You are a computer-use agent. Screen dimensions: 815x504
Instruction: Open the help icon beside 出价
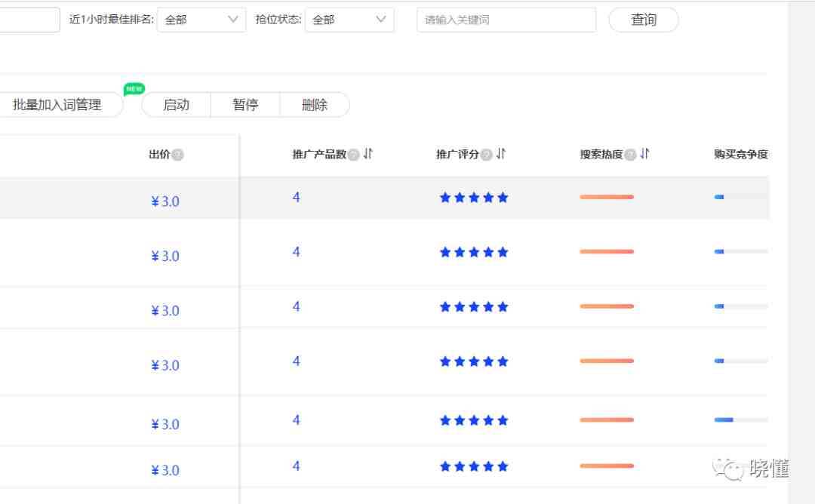tap(178, 155)
